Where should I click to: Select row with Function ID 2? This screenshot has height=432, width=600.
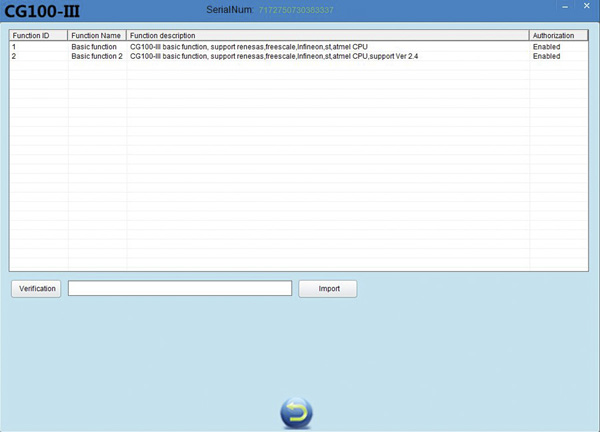click(298, 56)
